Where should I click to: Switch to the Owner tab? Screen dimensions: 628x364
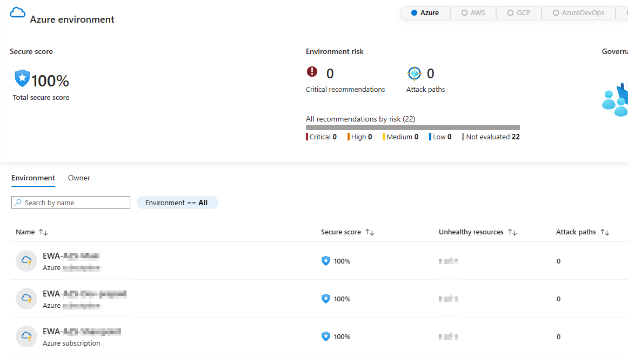[x=79, y=178]
